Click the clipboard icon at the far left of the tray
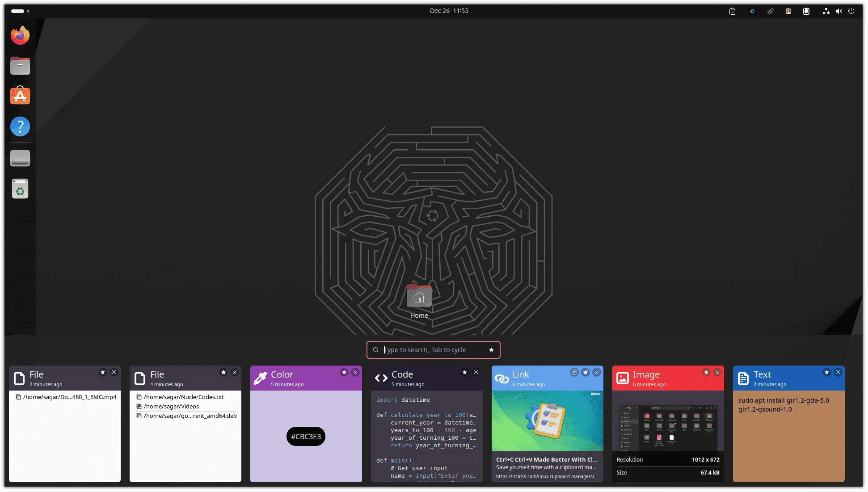Viewport: 868px width, 492px height. (x=732, y=11)
